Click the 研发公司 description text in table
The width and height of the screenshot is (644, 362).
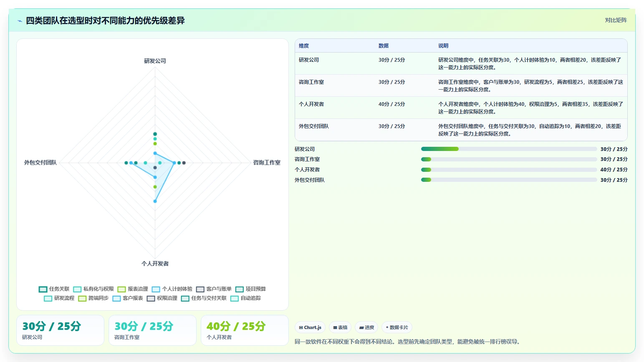530,64
